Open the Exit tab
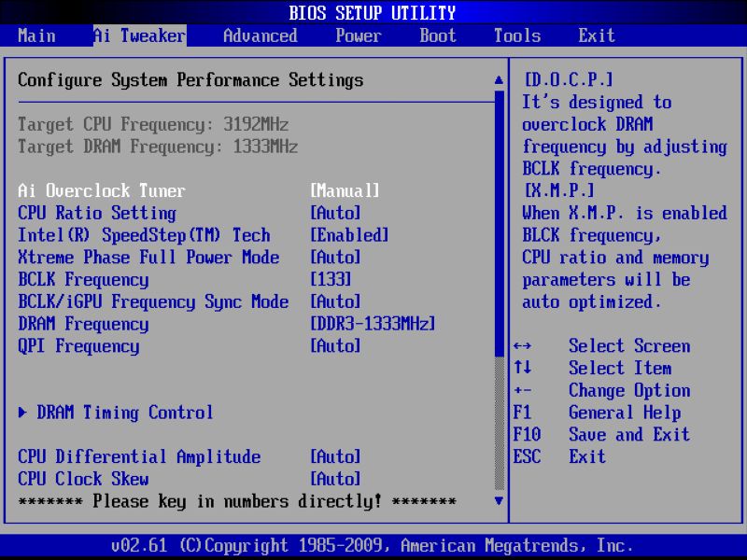 [597, 35]
